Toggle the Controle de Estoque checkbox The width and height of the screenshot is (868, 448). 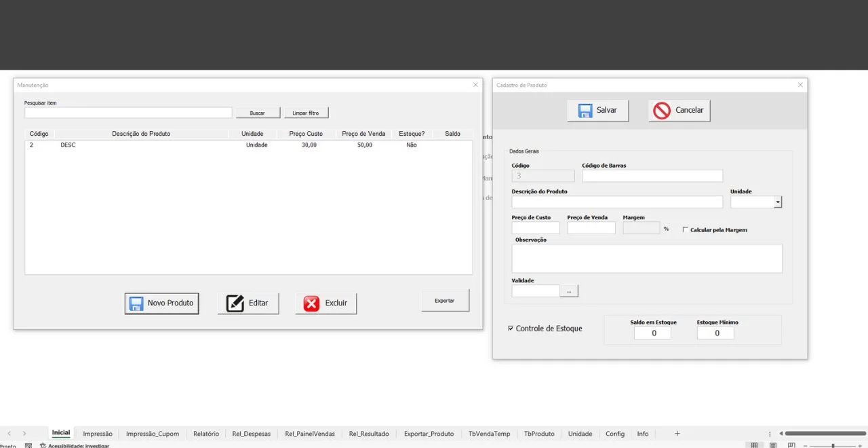point(511,329)
